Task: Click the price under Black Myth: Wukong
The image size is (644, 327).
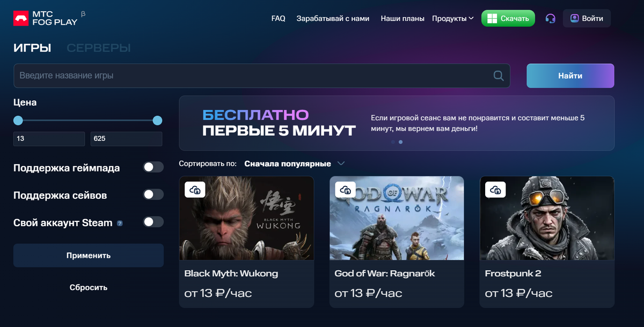Action: point(218,293)
